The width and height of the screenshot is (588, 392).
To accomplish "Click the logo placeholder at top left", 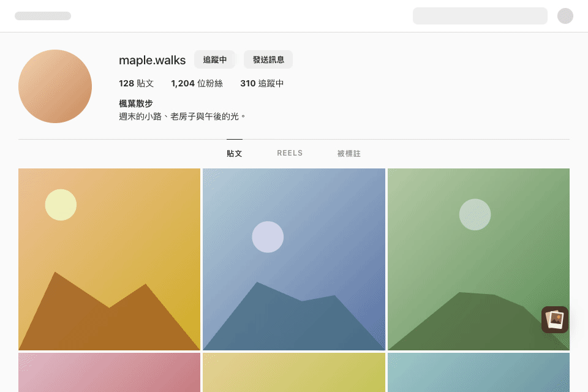I will pos(43,16).
